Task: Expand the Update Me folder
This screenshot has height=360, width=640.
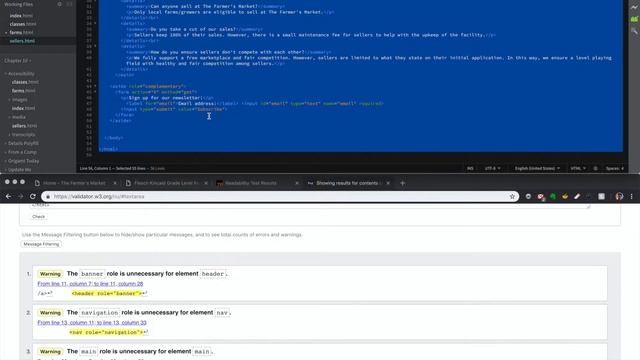Action: [x=18, y=170]
